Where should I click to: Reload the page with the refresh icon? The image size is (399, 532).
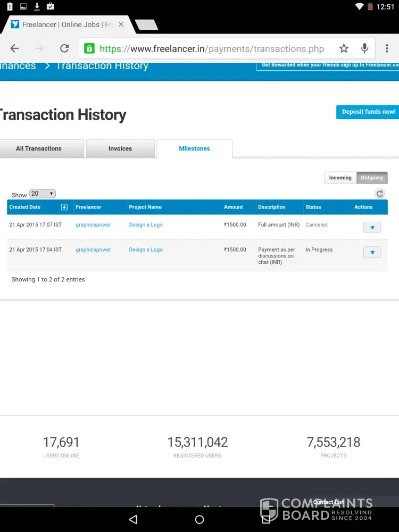click(64, 48)
